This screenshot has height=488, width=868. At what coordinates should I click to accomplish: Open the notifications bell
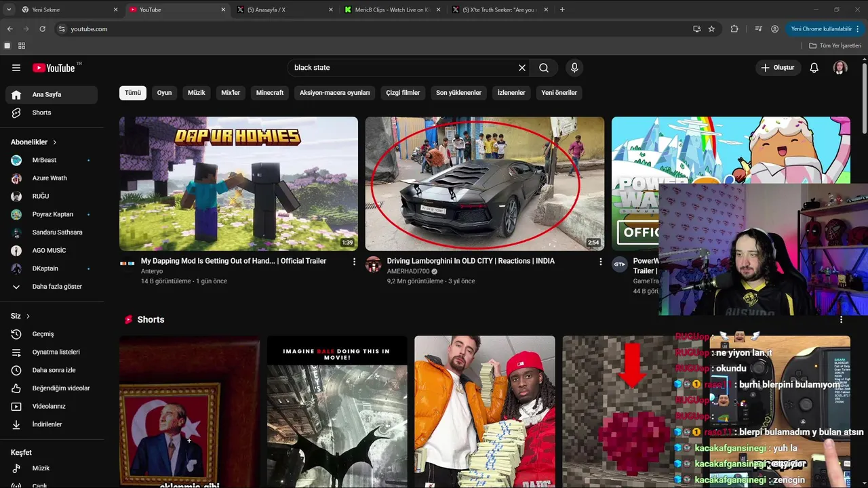coord(814,68)
